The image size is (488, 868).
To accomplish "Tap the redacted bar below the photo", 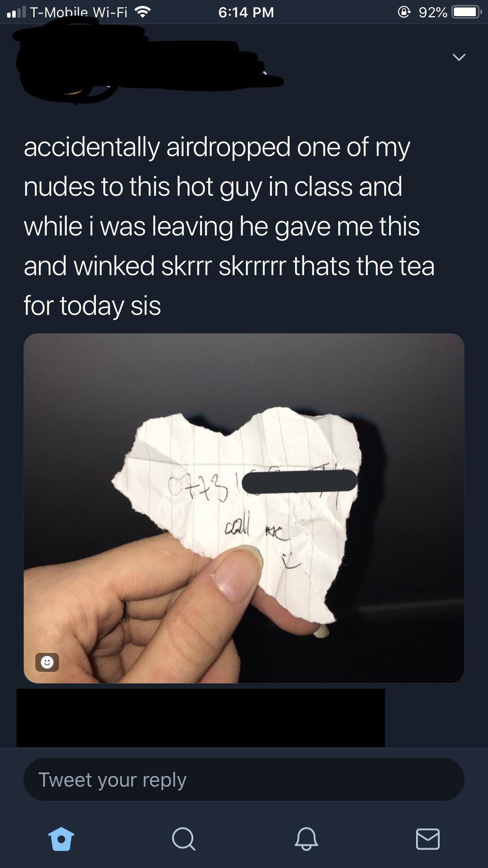I will 201,717.
